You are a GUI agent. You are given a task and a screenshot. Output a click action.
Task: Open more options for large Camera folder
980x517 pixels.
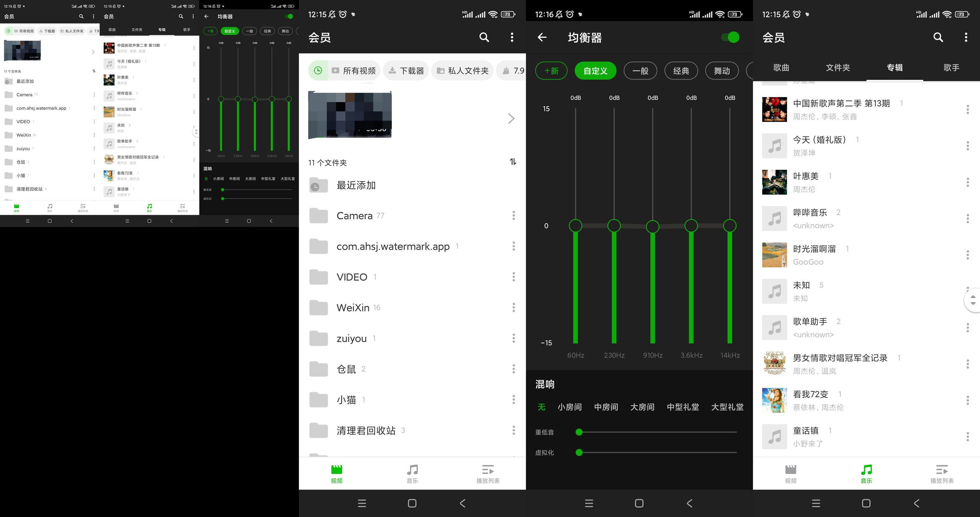pyautogui.click(x=513, y=216)
